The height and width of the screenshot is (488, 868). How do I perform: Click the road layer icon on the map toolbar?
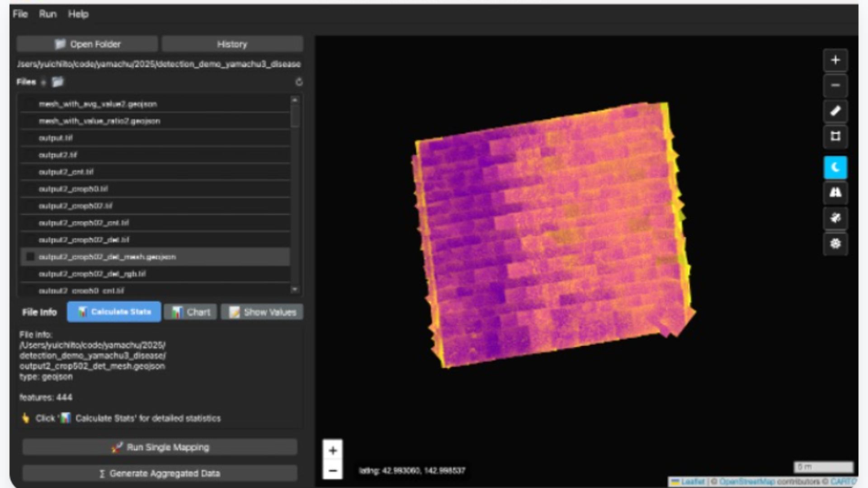pyautogui.click(x=835, y=192)
